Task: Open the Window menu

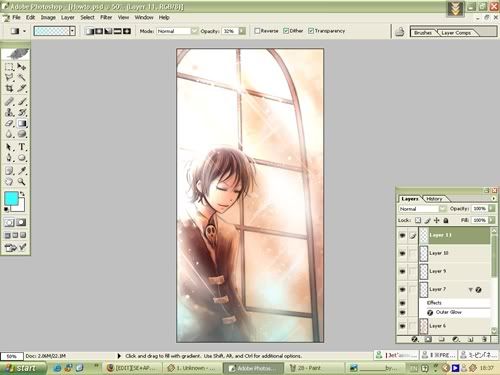Action: [x=144, y=17]
